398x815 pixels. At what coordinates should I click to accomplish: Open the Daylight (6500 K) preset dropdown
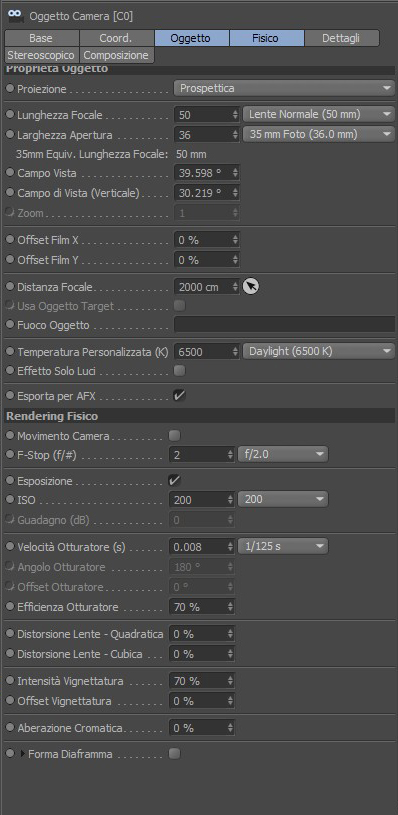[x=319, y=351]
